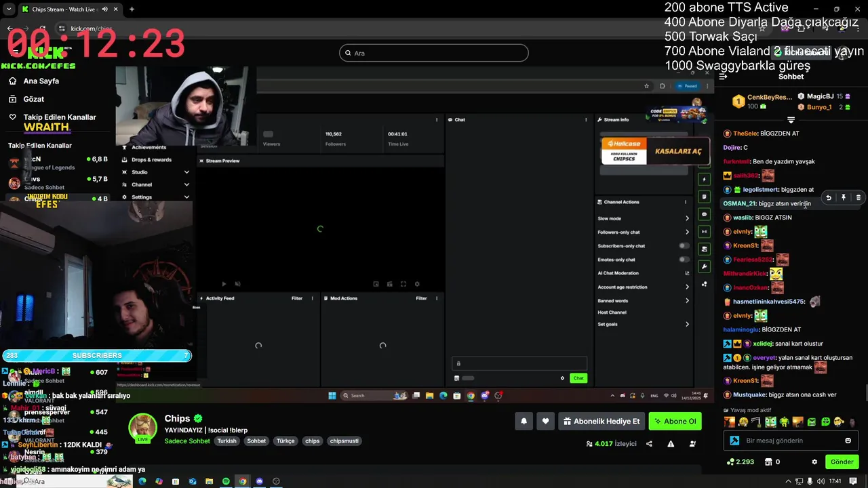Click the report warning triangle icon
The width and height of the screenshot is (868, 488).
pyautogui.click(x=671, y=444)
